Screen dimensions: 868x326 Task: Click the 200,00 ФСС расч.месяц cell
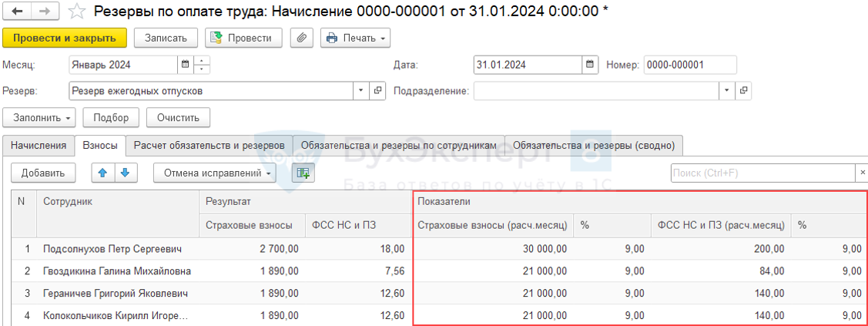(x=722, y=249)
